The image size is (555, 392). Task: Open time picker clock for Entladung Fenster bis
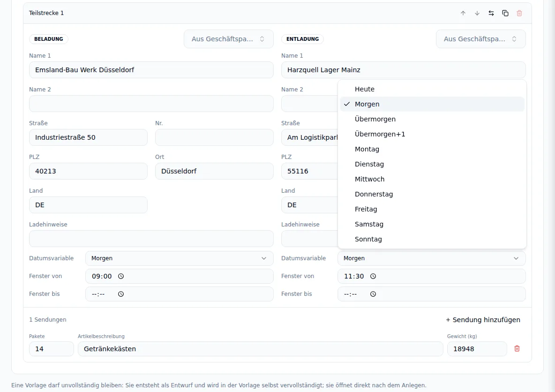[373, 294]
